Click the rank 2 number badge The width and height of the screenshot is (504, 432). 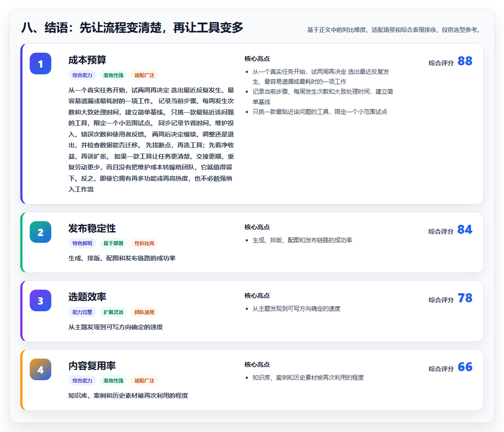(40, 232)
